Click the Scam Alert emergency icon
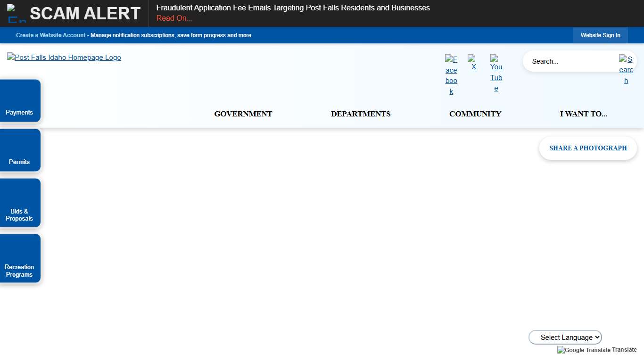 click(17, 13)
